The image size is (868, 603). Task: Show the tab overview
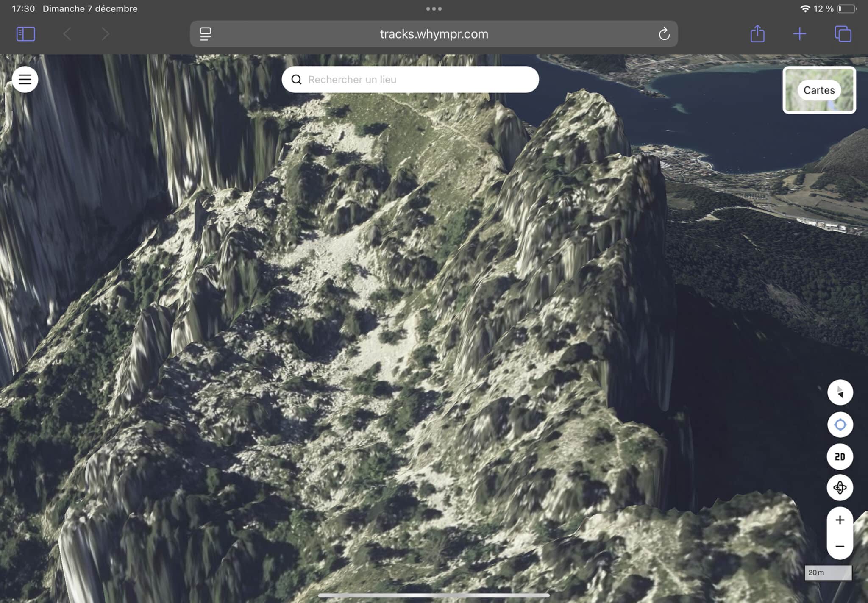pos(843,34)
